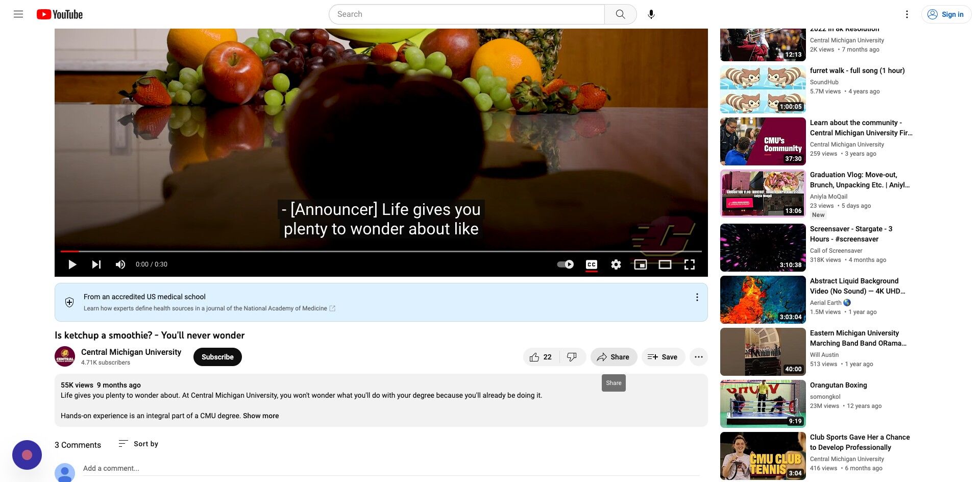Open Orangutan Boxing video thumbnail
This screenshot has height=482, width=980.
click(x=763, y=404)
